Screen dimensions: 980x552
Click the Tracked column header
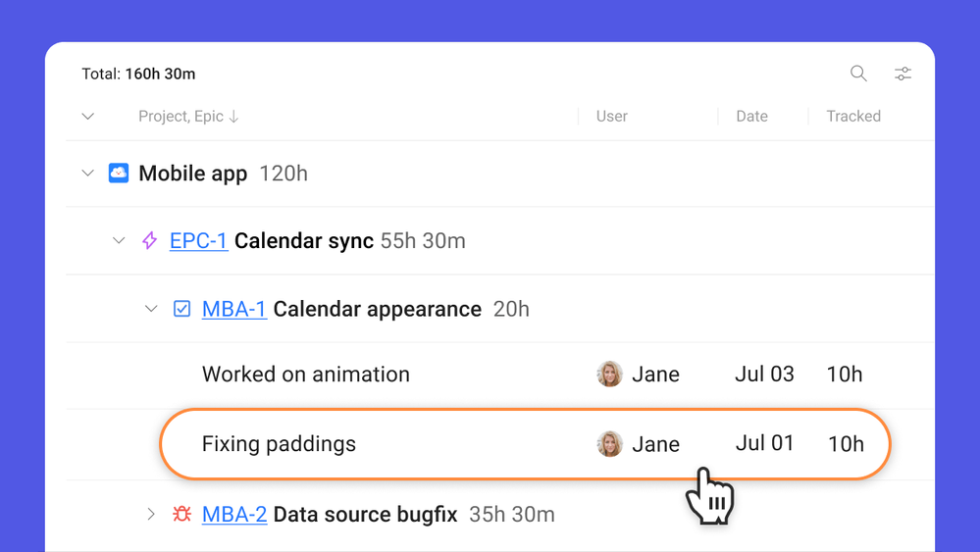[x=852, y=117]
